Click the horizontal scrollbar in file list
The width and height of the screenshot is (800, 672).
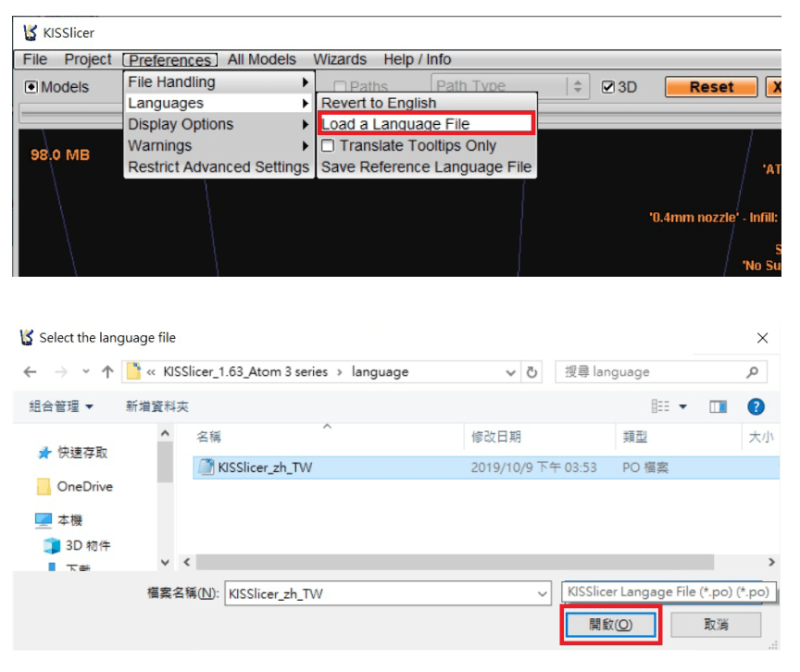point(456,563)
